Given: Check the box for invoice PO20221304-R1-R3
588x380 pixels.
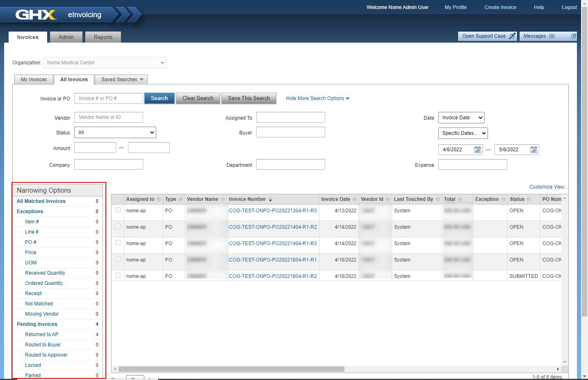Looking at the screenshot, I should click(x=118, y=210).
